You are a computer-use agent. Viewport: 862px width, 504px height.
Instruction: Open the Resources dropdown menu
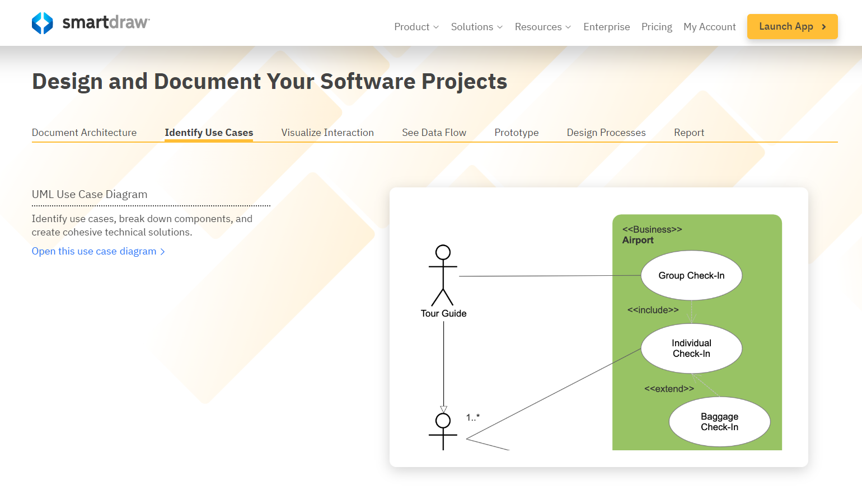tap(543, 27)
